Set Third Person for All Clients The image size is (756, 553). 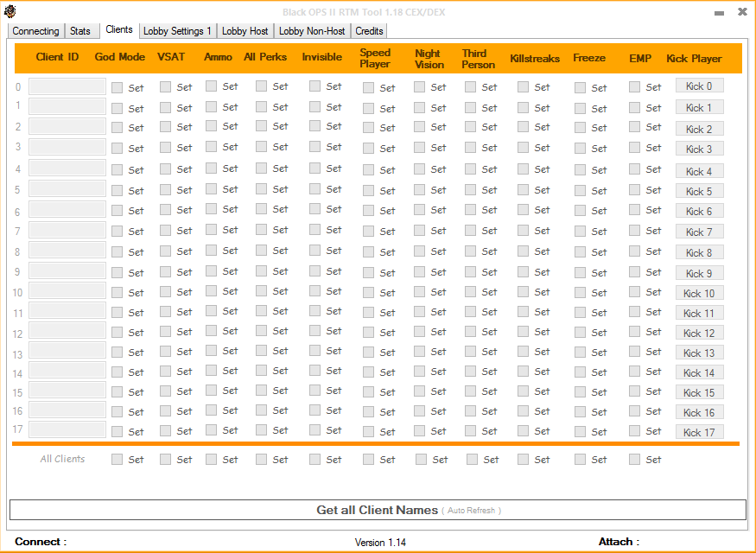pos(473,460)
